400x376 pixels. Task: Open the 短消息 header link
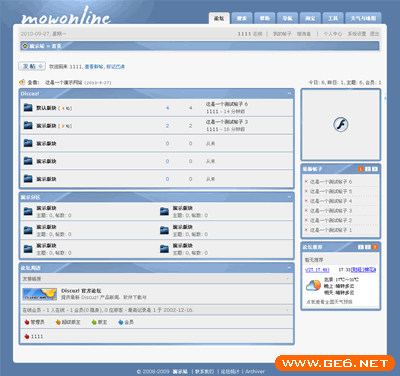[x=304, y=34]
